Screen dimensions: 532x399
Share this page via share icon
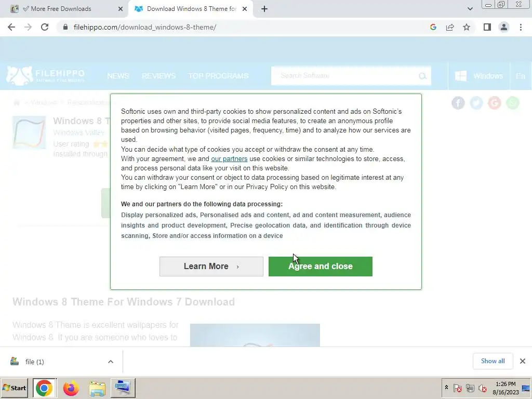(450, 27)
